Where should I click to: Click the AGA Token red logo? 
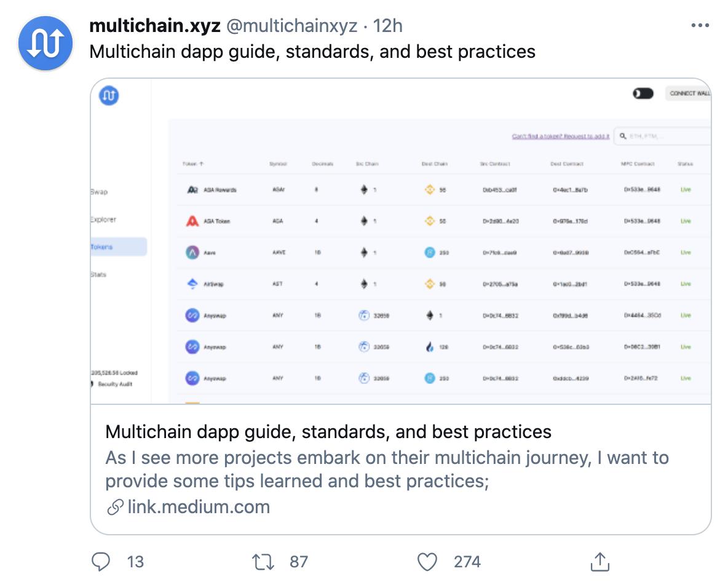point(192,221)
